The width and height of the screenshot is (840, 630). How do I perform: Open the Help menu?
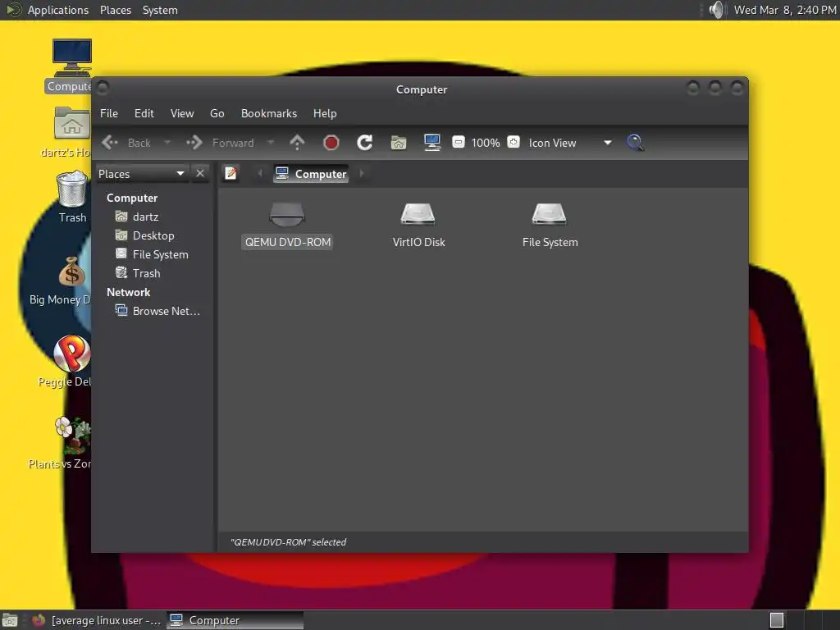pyautogui.click(x=325, y=113)
